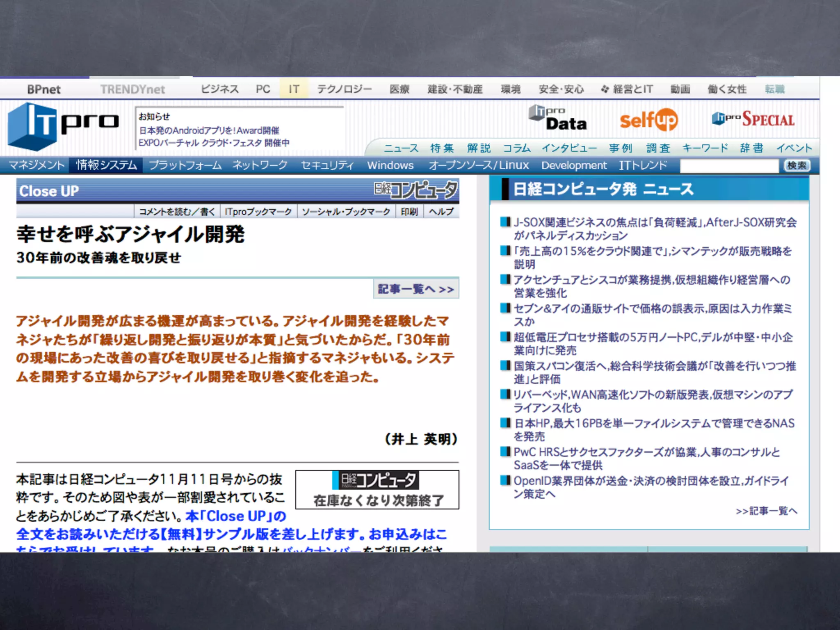Open the キーワード menu item
The height and width of the screenshot is (630, 840).
pos(705,148)
